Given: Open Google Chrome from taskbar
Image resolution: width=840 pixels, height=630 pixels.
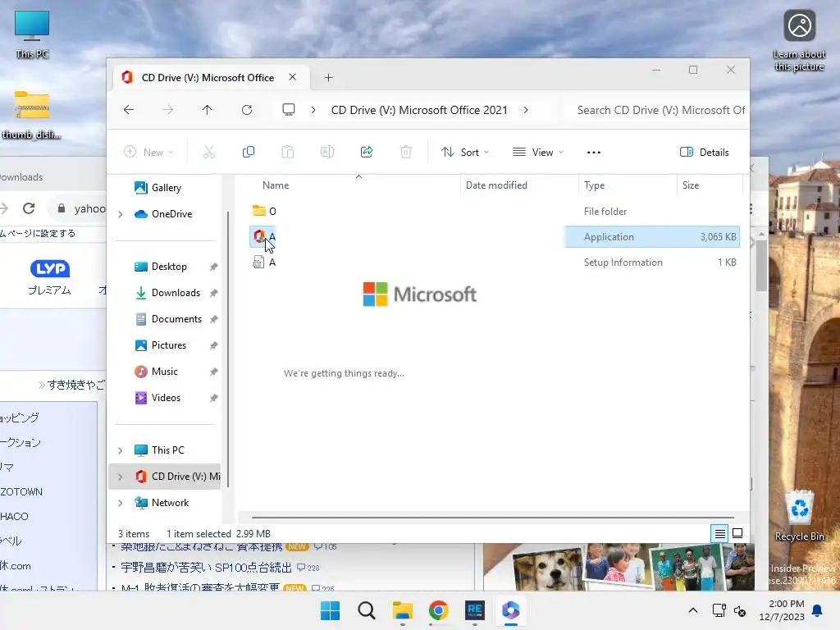Looking at the screenshot, I should point(439,610).
